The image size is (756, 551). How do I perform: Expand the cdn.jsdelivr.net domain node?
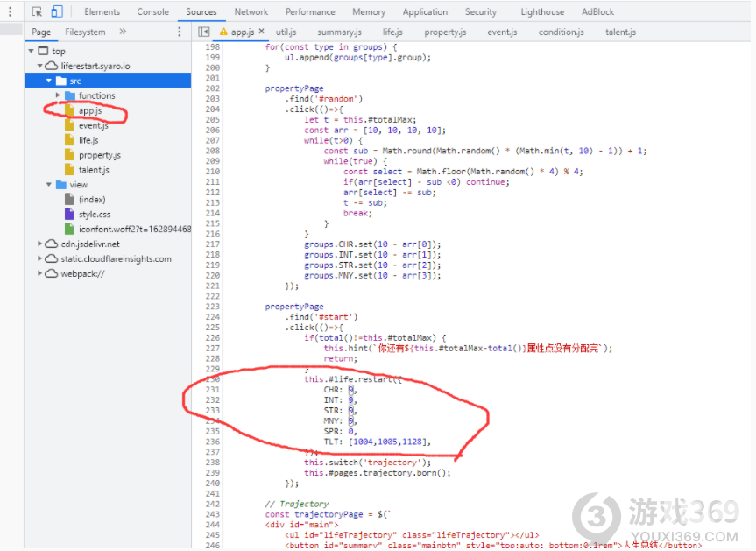pos(40,244)
